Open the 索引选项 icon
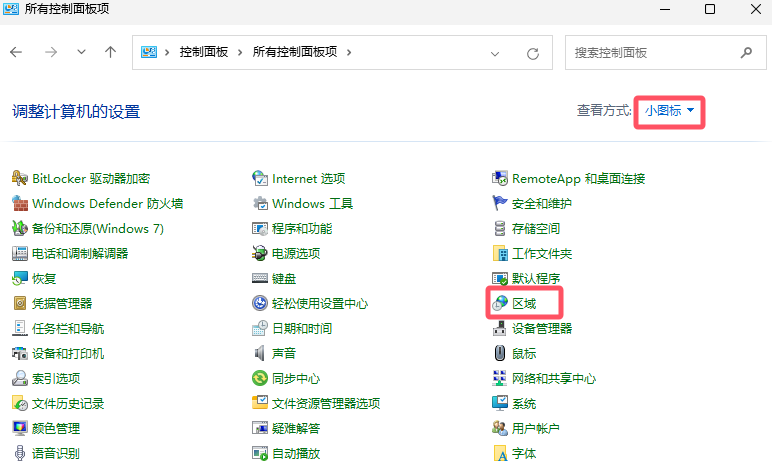The width and height of the screenshot is (772, 476). [20, 379]
